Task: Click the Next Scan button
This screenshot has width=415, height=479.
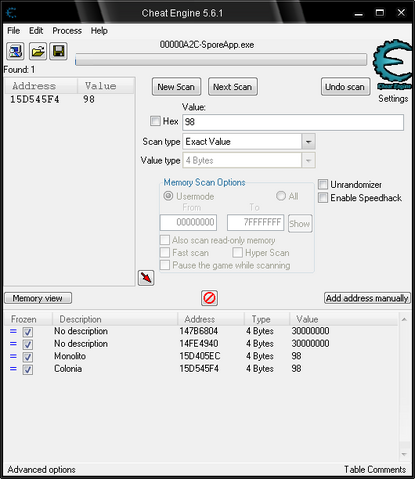Action: [233, 87]
